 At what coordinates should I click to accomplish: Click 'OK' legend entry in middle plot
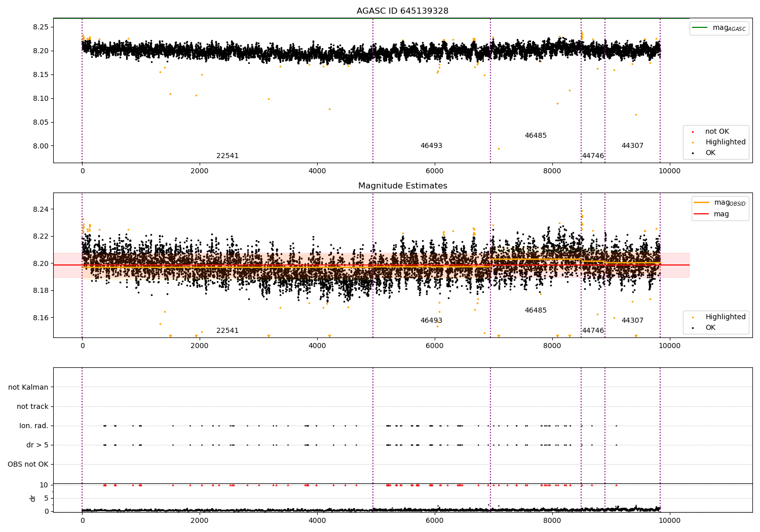(705, 328)
